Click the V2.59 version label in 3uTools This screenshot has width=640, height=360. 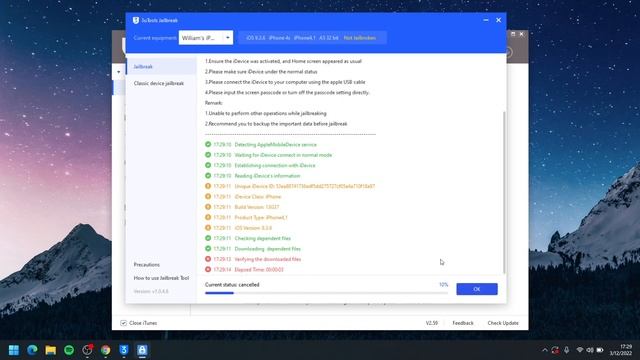click(x=431, y=323)
